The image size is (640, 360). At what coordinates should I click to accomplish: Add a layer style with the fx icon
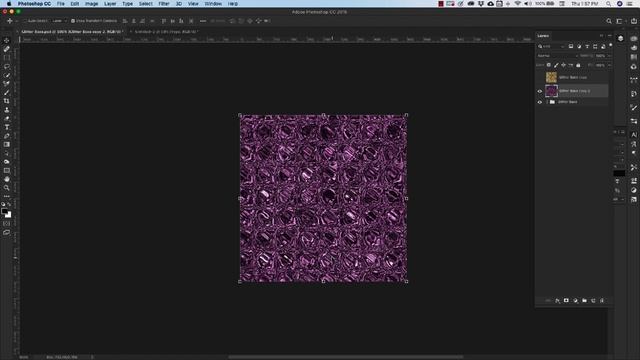[x=557, y=301]
